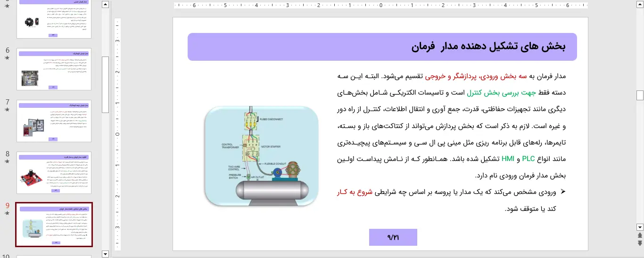Viewport: 644px width, 258px height.
Task: Click line ending 'کند یا متوقف شود.'
Action: click(x=530, y=209)
